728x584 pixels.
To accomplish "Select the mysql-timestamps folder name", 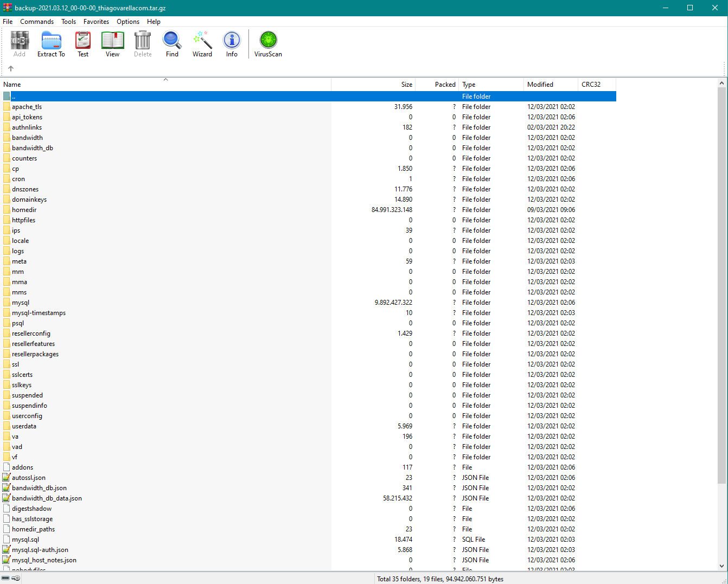I will (39, 313).
